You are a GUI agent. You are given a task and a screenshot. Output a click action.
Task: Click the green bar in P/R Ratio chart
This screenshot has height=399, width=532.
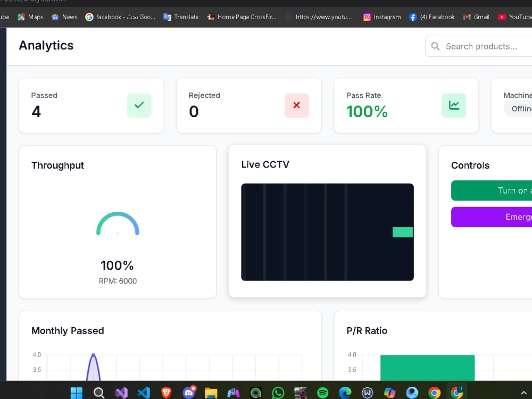428,368
